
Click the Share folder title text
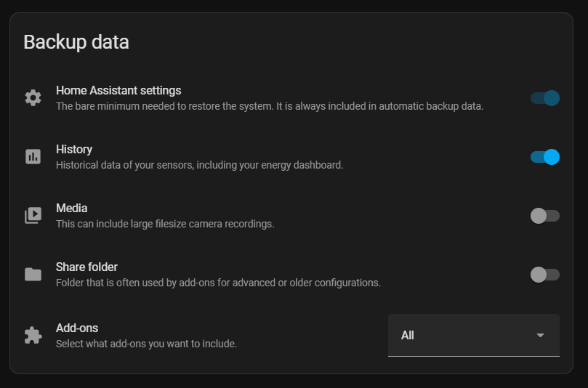[x=86, y=267]
